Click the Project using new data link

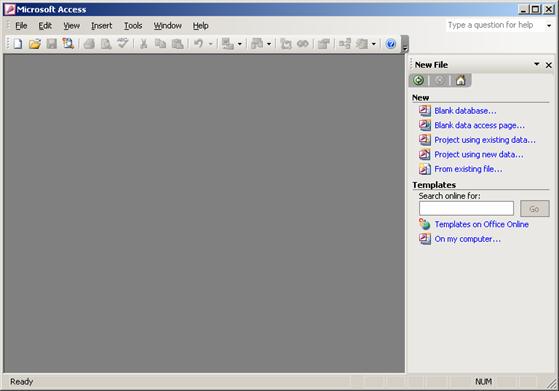(479, 155)
